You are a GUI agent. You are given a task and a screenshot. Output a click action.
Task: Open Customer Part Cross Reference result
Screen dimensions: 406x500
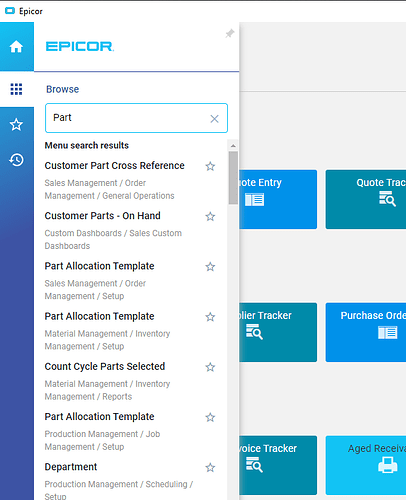point(114,166)
